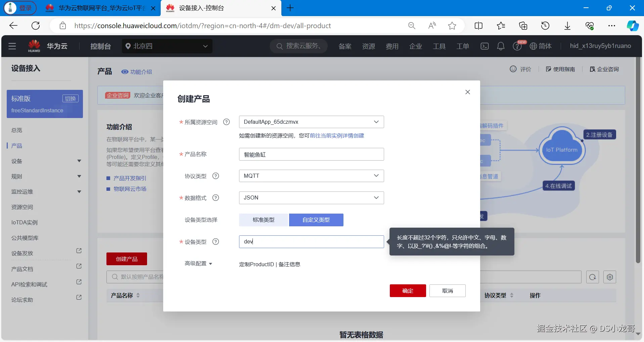Click 前往当前实例详情创建 link
This screenshot has width=644, height=342.
click(x=337, y=136)
